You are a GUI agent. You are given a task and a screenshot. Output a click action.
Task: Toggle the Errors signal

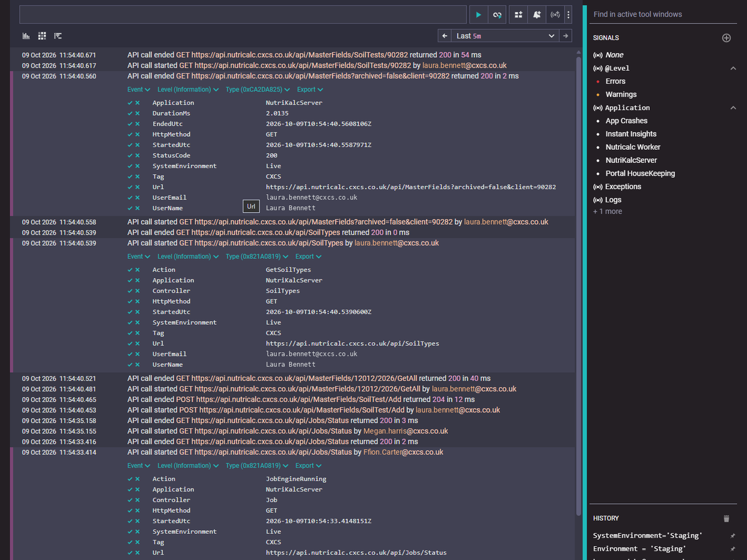[615, 82]
